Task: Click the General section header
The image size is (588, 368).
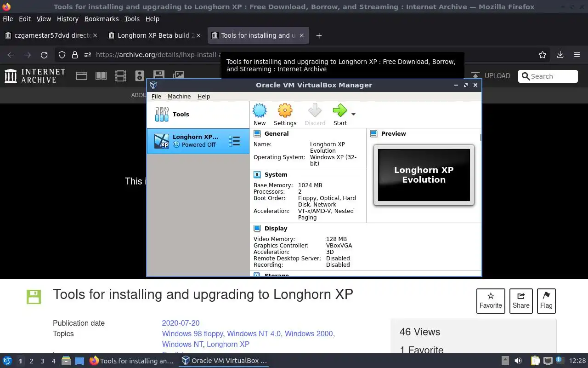Action: (x=277, y=133)
